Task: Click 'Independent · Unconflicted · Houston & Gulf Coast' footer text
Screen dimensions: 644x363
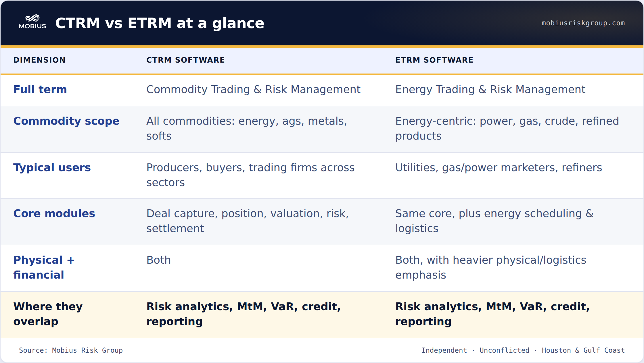Action: (x=523, y=350)
